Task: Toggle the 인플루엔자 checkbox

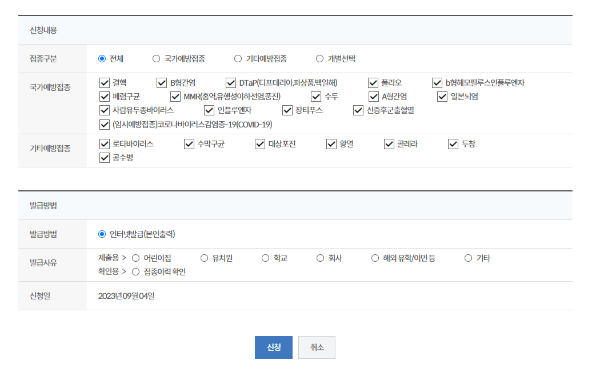Action: coord(209,111)
